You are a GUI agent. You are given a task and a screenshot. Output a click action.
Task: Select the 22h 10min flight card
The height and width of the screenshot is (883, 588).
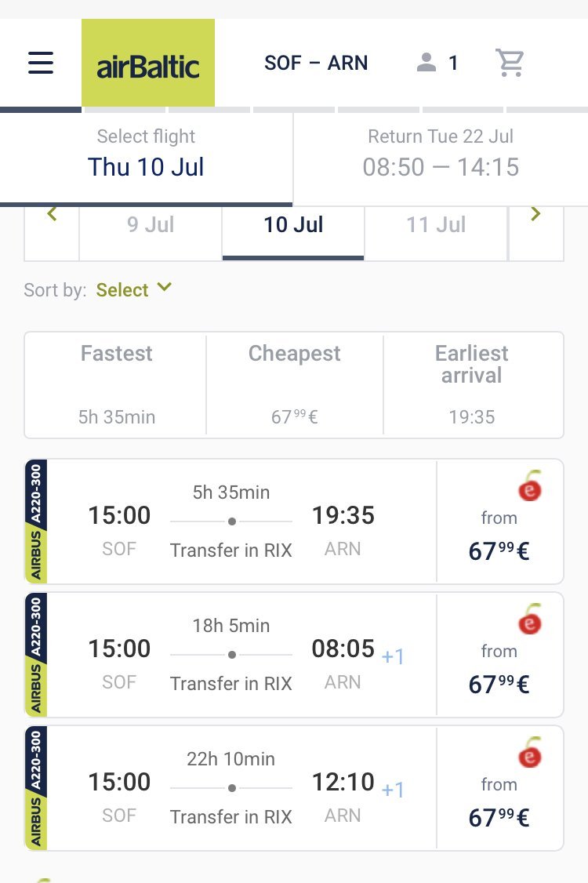[294, 788]
